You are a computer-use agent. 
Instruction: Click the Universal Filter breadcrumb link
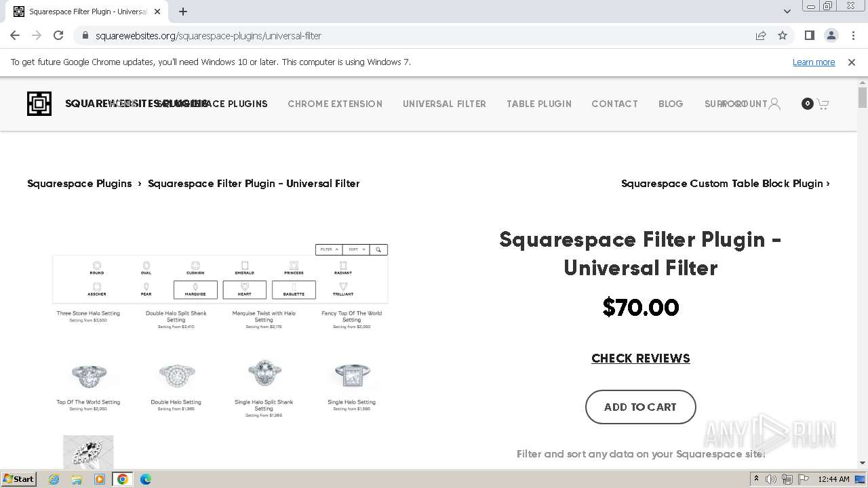pos(254,184)
